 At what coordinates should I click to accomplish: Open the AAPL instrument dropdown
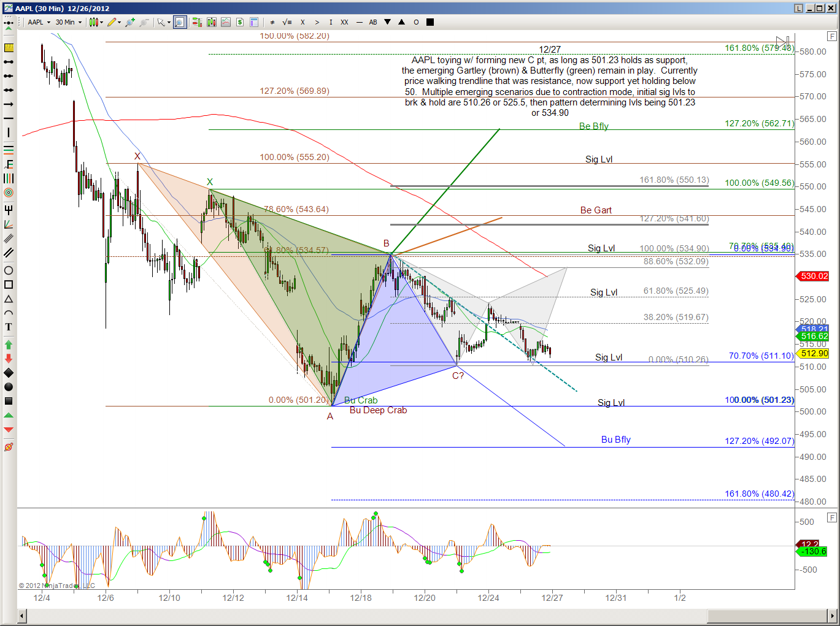pos(39,22)
